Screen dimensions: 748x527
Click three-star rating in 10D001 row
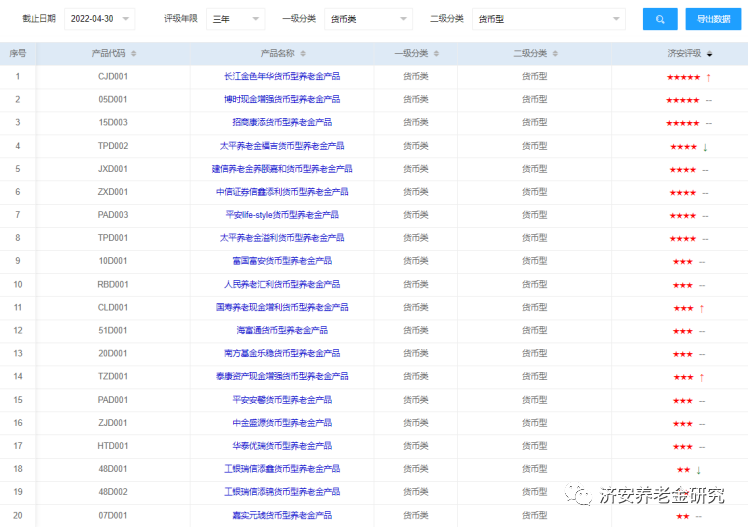[683, 262]
